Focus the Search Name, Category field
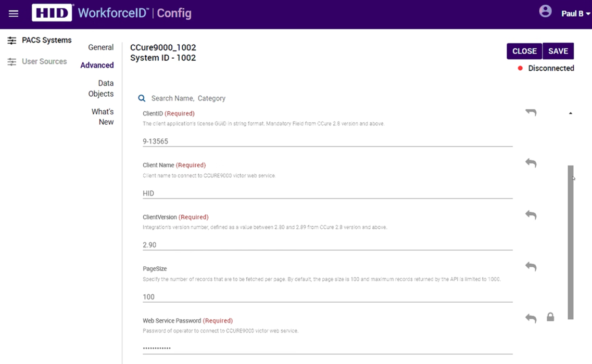The width and height of the screenshot is (592, 364). [x=188, y=98]
